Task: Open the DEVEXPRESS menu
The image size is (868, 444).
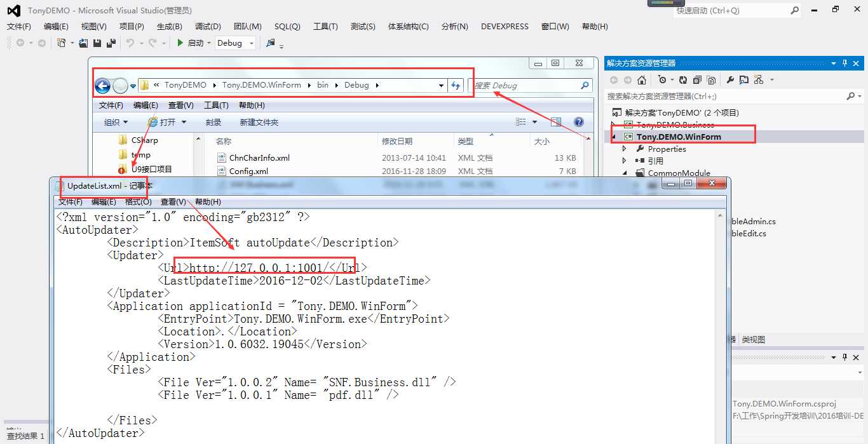Action: 505,26
